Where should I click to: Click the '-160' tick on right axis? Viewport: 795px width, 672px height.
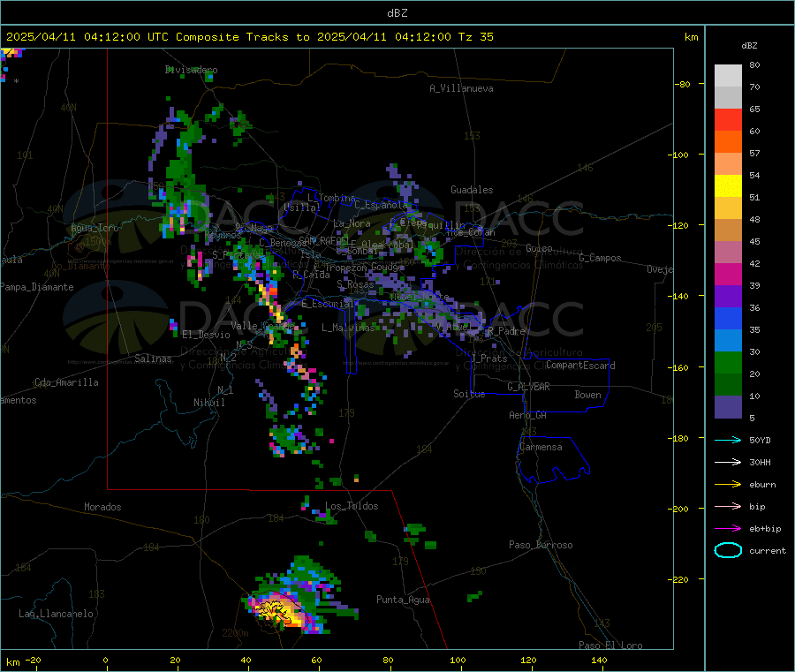pos(680,367)
